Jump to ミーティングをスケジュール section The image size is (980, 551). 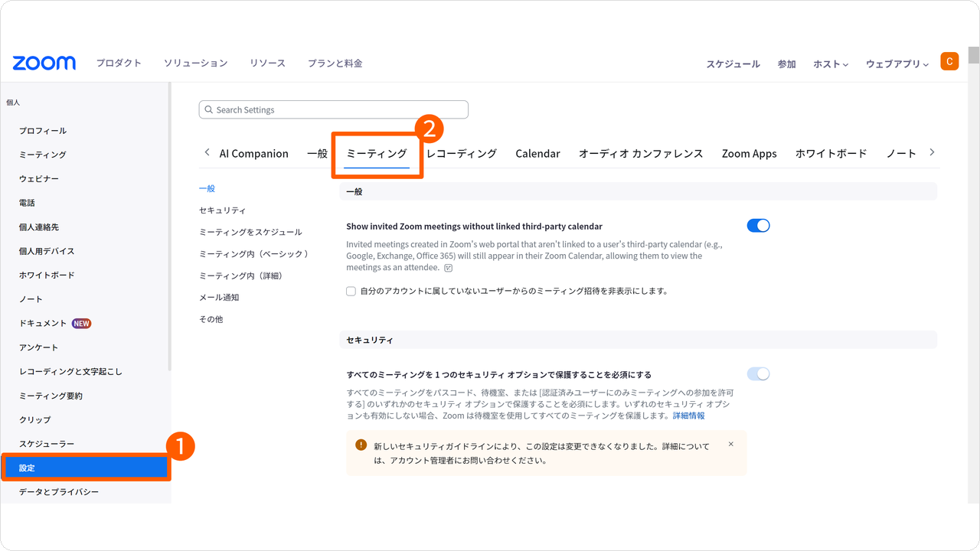click(x=250, y=232)
